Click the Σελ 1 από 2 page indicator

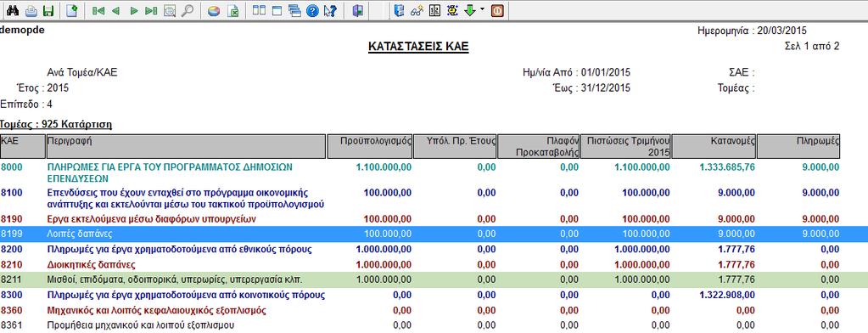click(x=811, y=47)
